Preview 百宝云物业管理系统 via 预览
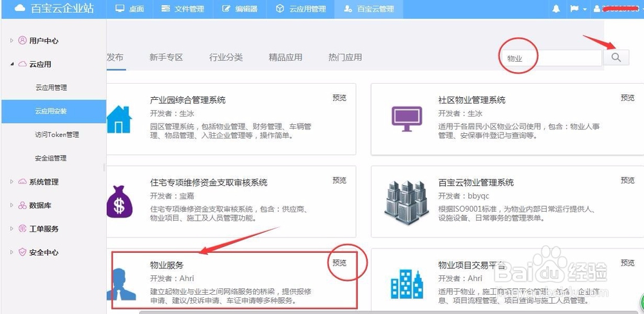 pos(627,180)
